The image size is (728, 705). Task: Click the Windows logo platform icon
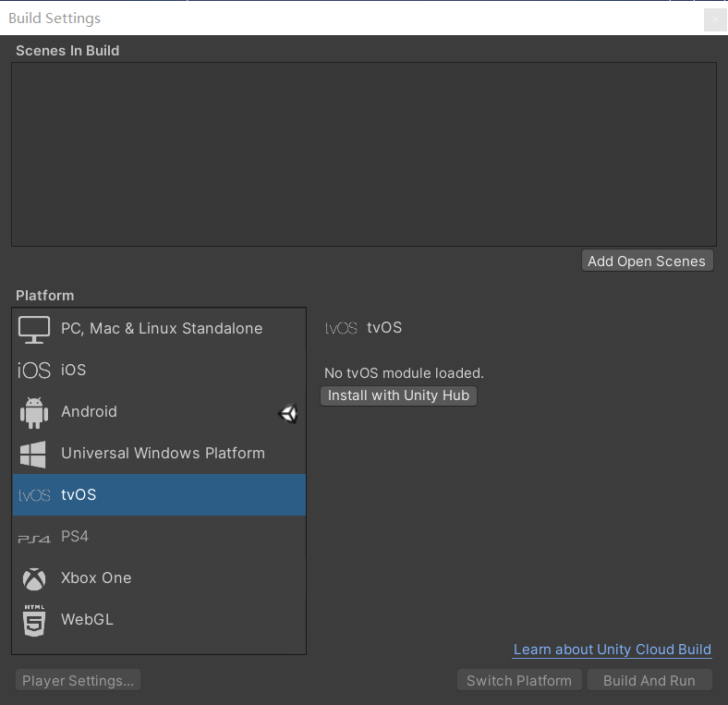coord(33,454)
